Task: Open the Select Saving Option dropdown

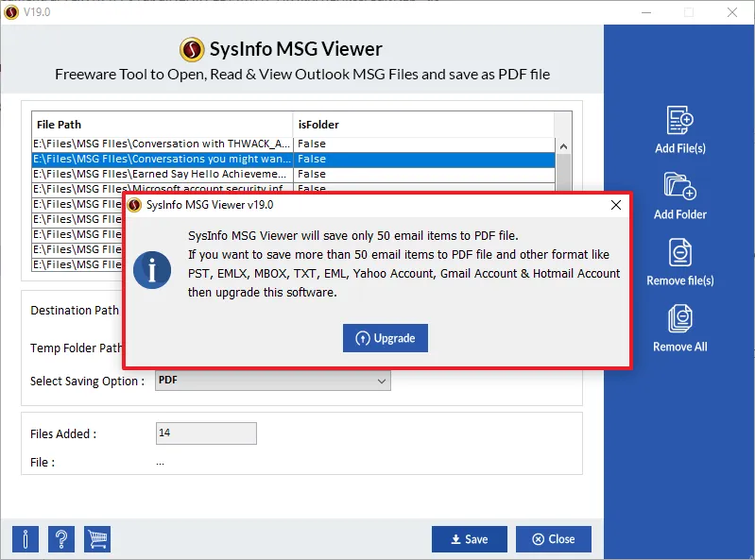Action: click(272, 381)
